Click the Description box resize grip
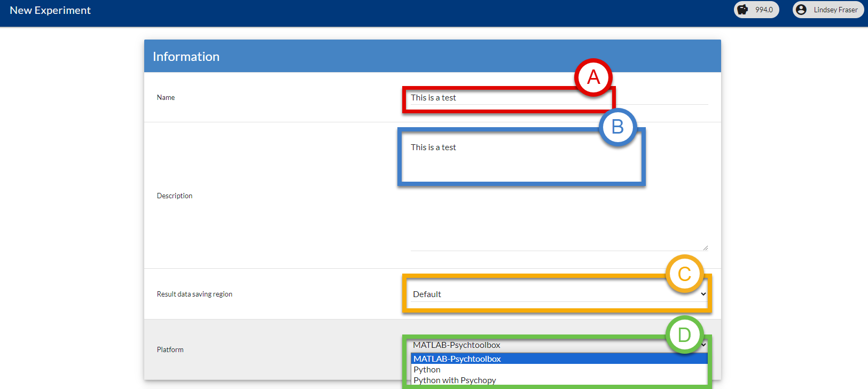This screenshot has height=389, width=868. click(705, 247)
